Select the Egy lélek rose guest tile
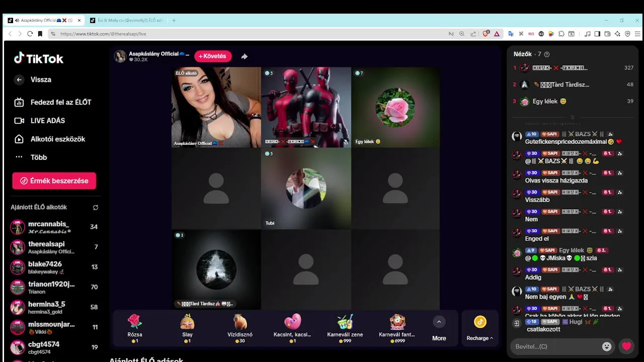The height and width of the screenshot is (362, 644). point(395,107)
